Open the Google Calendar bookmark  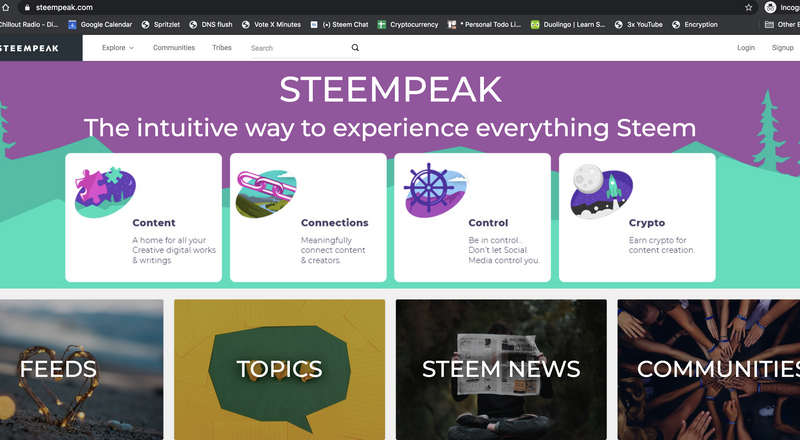tap(100, 25)
